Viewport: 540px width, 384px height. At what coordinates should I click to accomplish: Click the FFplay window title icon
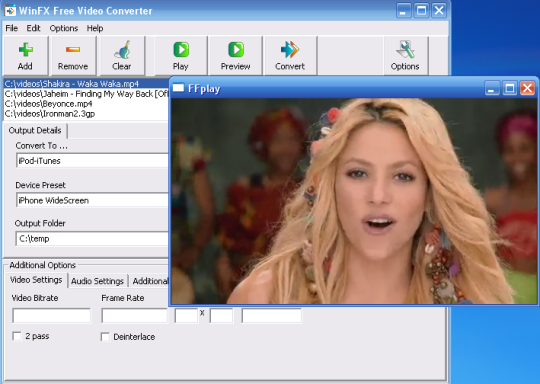(x=178, y=88)
